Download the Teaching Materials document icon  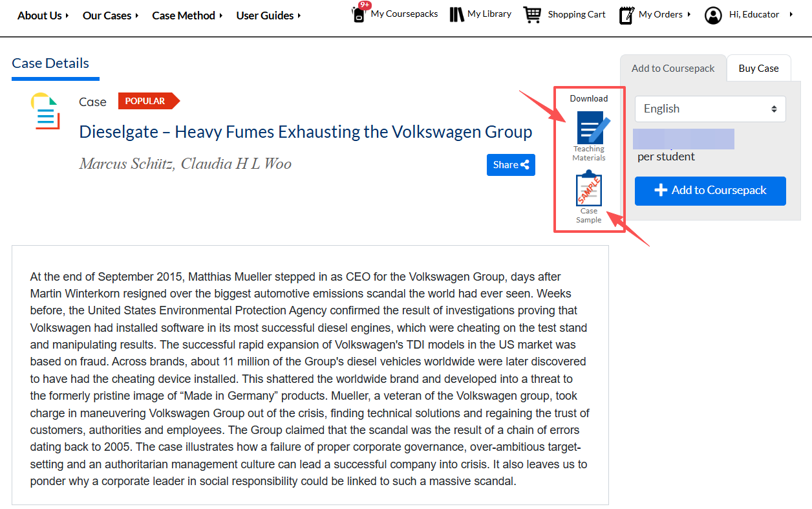(593, 127)
